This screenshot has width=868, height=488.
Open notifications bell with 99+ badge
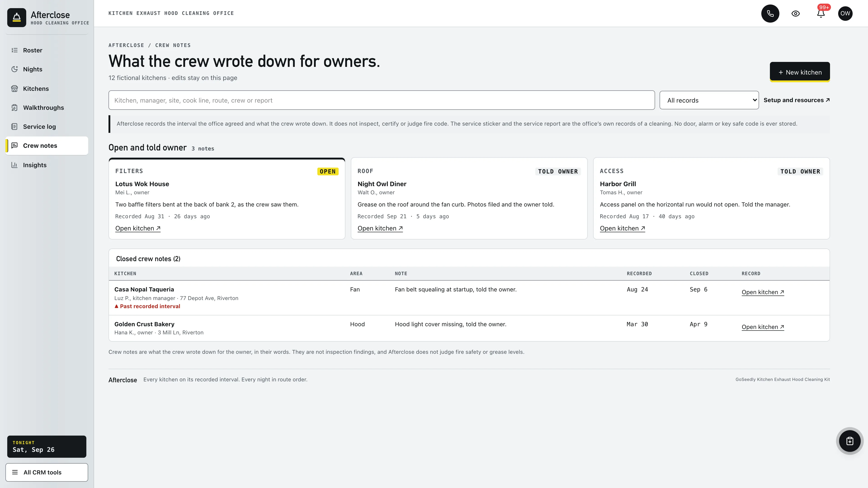click(x=821, y=14)
